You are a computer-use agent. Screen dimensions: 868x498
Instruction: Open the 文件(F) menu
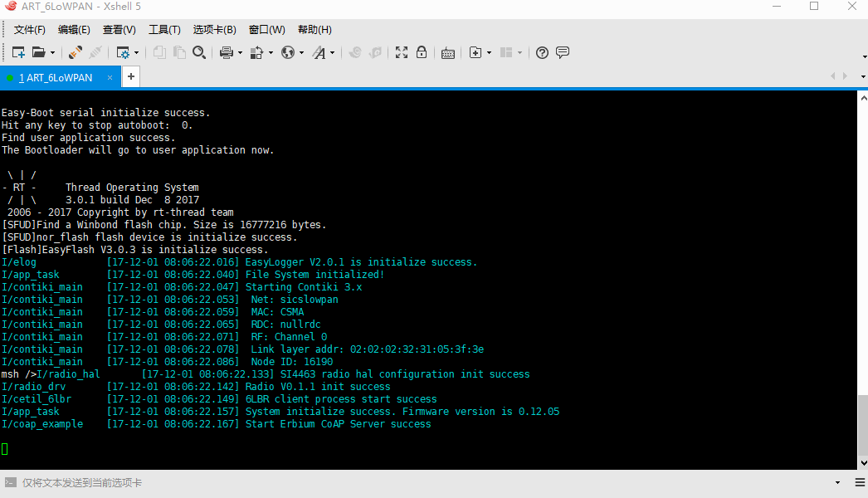tap(29, 30)
